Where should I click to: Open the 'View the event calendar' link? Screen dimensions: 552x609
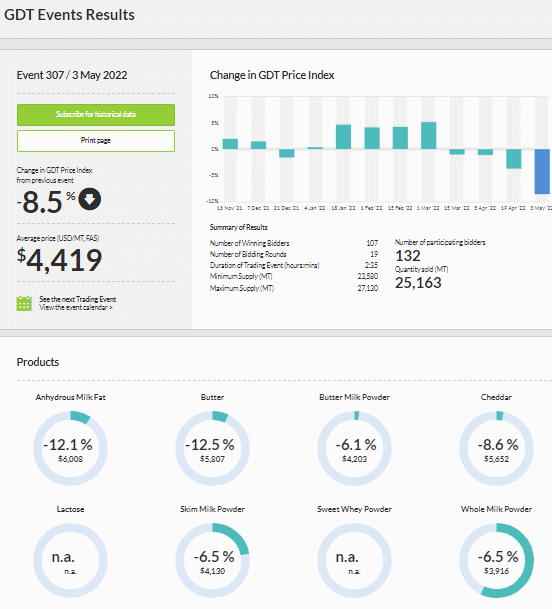[x=76, y=308]
